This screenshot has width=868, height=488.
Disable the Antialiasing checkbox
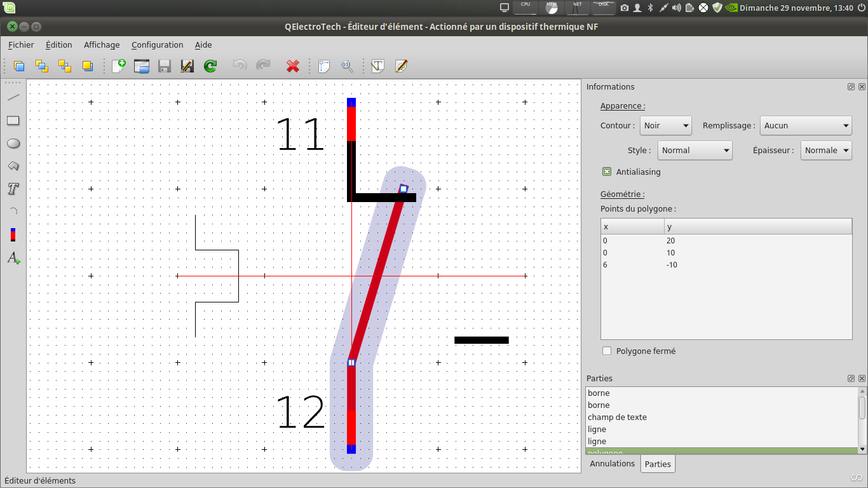(607, 172)
